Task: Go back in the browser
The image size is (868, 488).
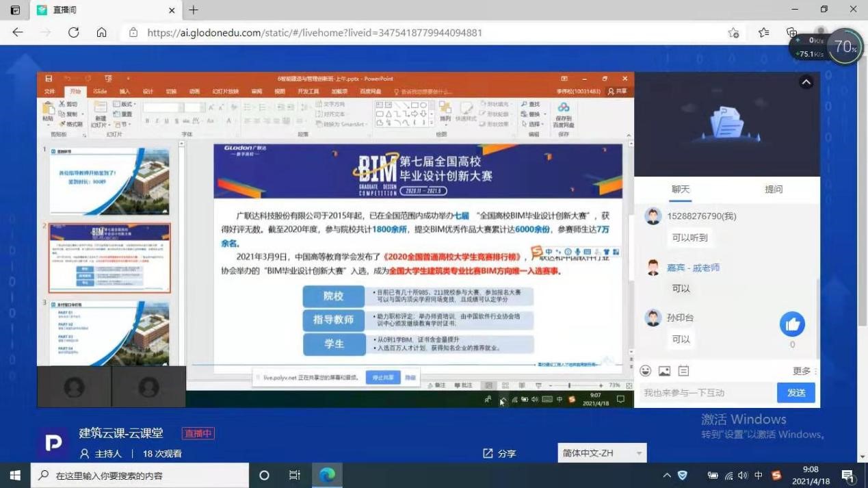Action: click(18, 32)
